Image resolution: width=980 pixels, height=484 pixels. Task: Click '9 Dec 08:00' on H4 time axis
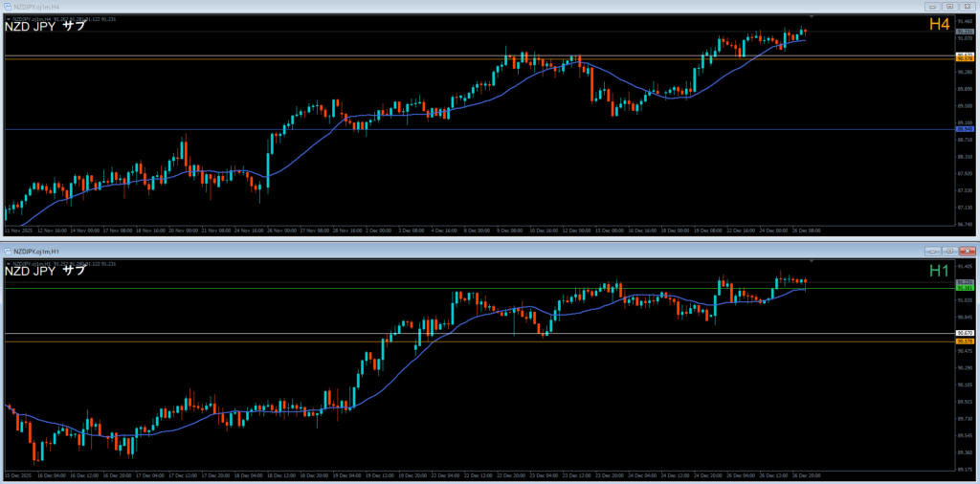[509, 230]
